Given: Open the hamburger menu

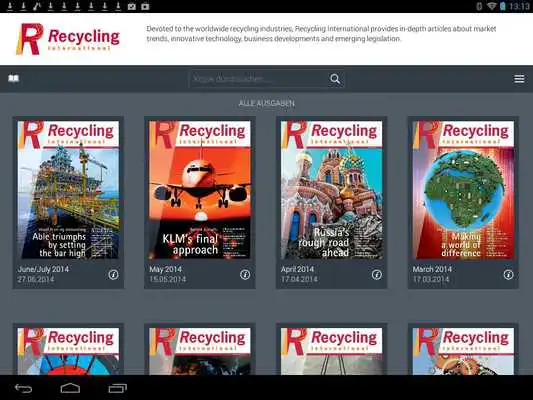Looking at the screenshot, I should point(519,79).
